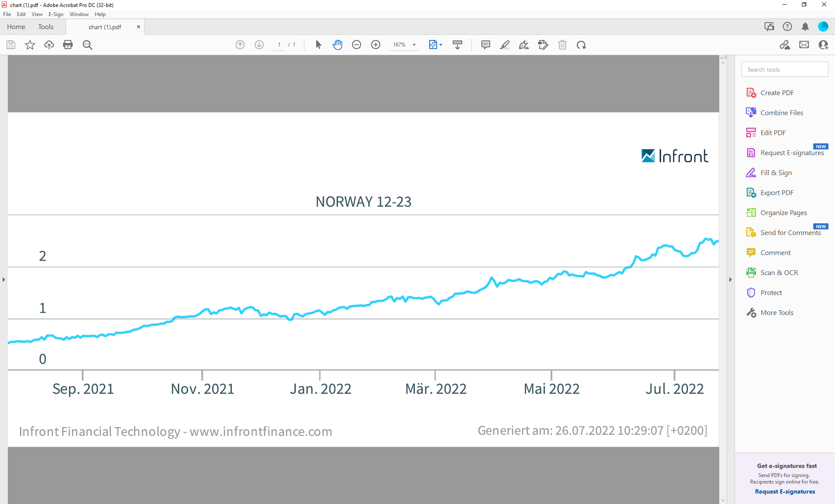Viewport: 835px width, 504px height.
Task: Expand the left navigation pane
Action: [4, 279]
